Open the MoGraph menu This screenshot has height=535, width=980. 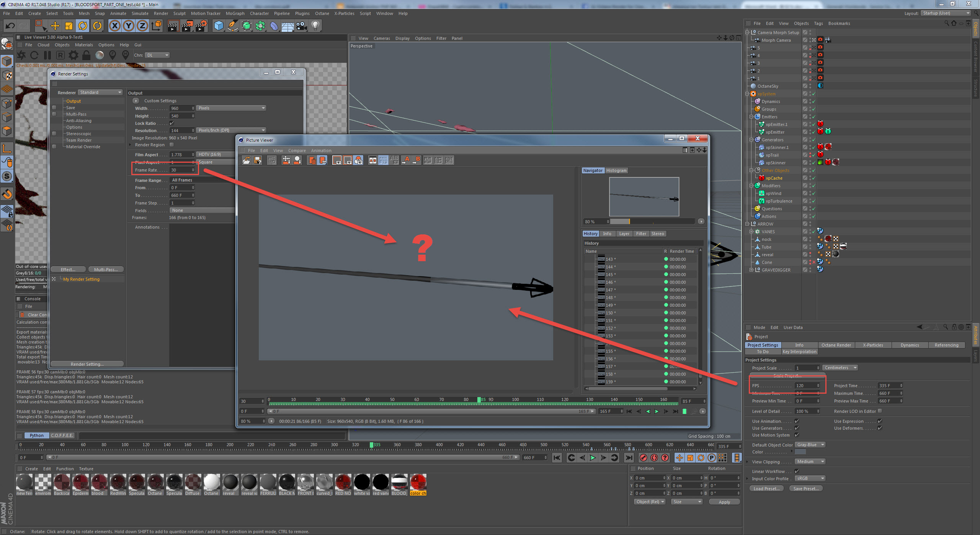point(235,13)
